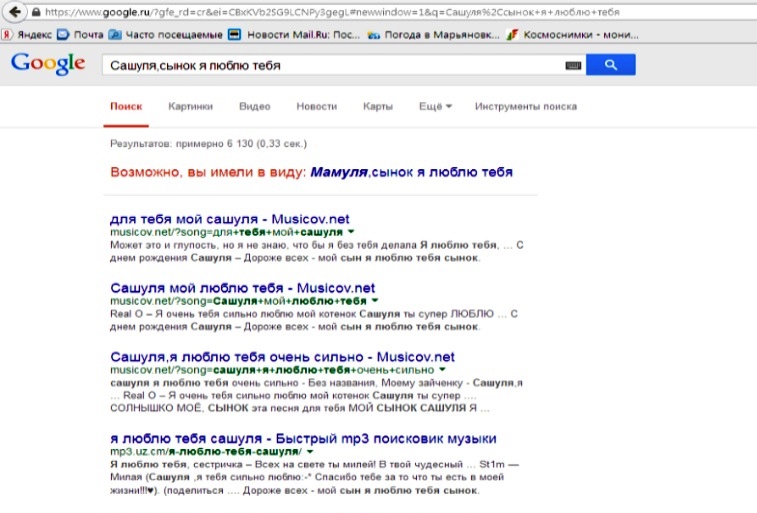Image resolution: width=757 pixels, height=513 pixels.
Task: Click the blue magnifier search button
Action: [611, 65]
